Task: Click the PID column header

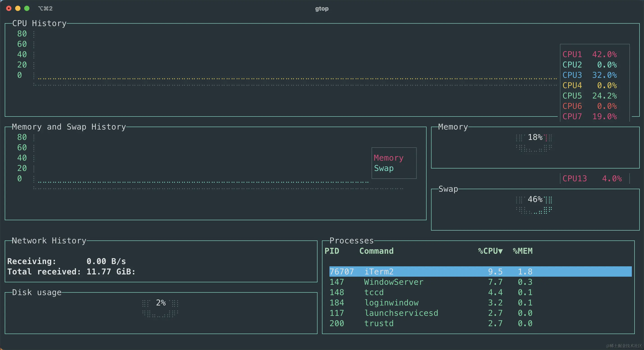Action: tap(332, 251)
